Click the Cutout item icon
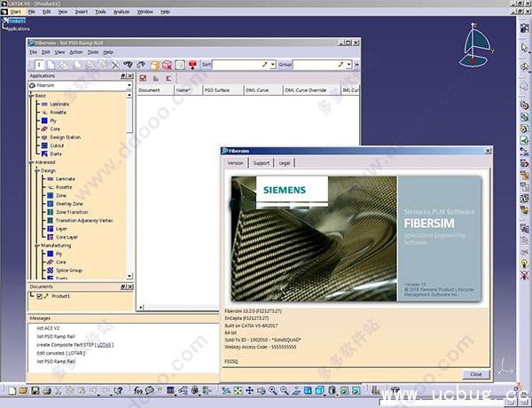 [x=43, y=145]
